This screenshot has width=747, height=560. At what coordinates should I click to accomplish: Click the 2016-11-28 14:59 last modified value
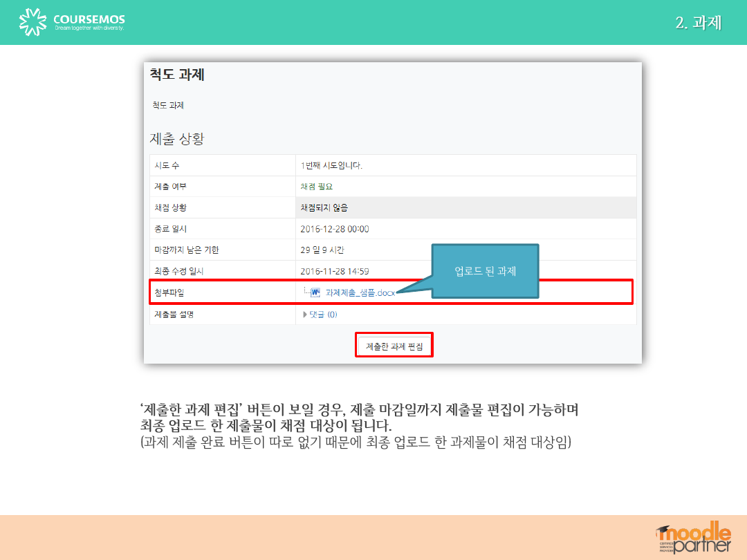point(335,271)
